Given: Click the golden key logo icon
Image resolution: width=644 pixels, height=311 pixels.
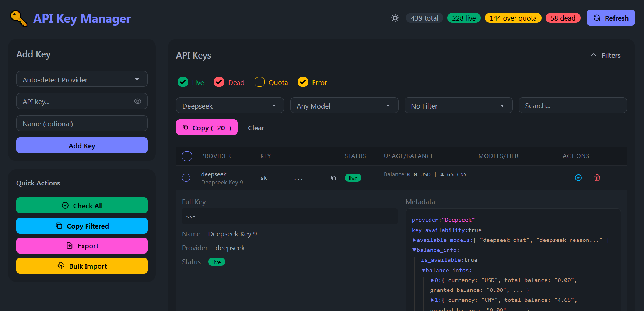Looking at the screenshot, I should point(18,18).
